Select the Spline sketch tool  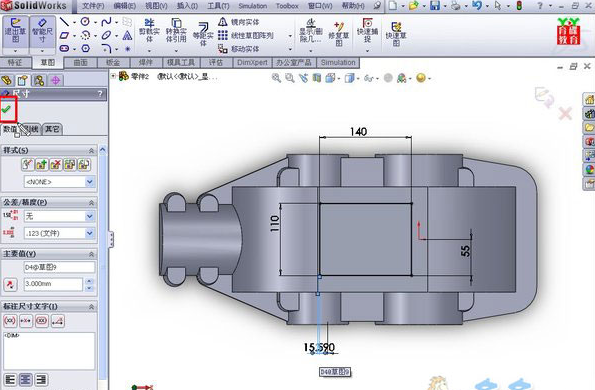tap(106, 22)
